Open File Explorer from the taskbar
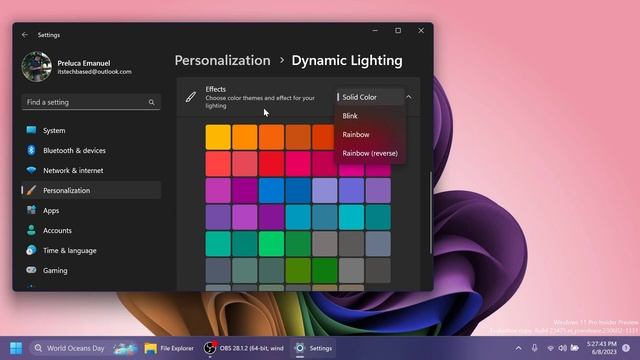 (169, 348)
